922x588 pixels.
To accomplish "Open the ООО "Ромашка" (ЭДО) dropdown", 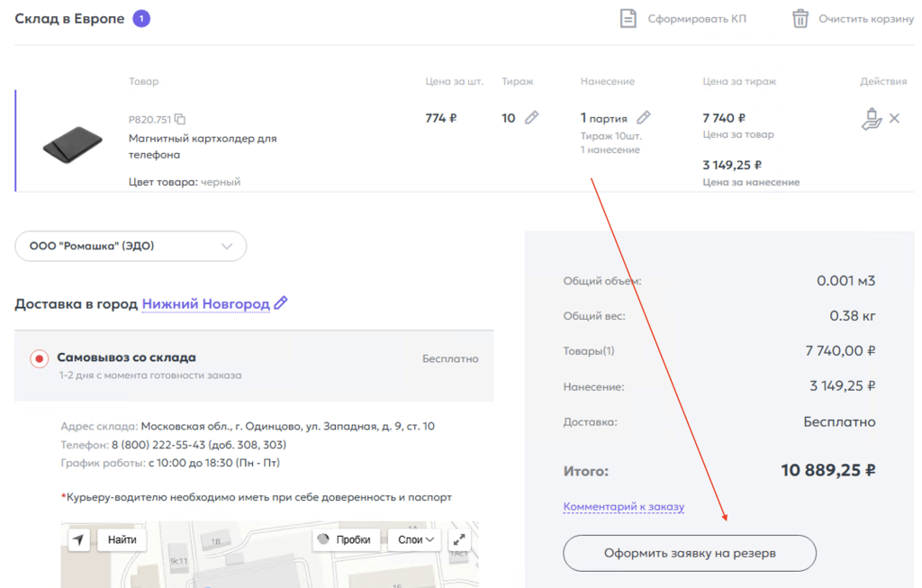I will 131,246.
